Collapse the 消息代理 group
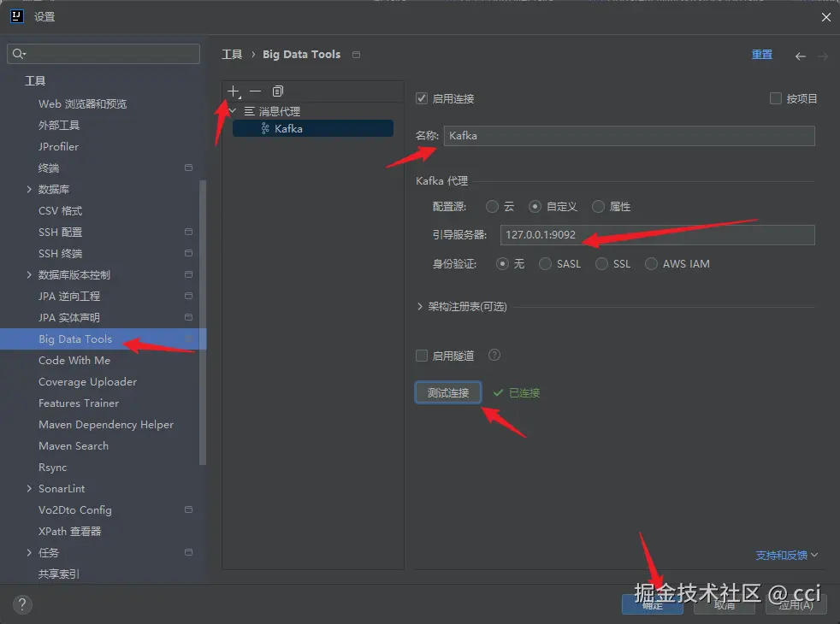 pos(233,111)
